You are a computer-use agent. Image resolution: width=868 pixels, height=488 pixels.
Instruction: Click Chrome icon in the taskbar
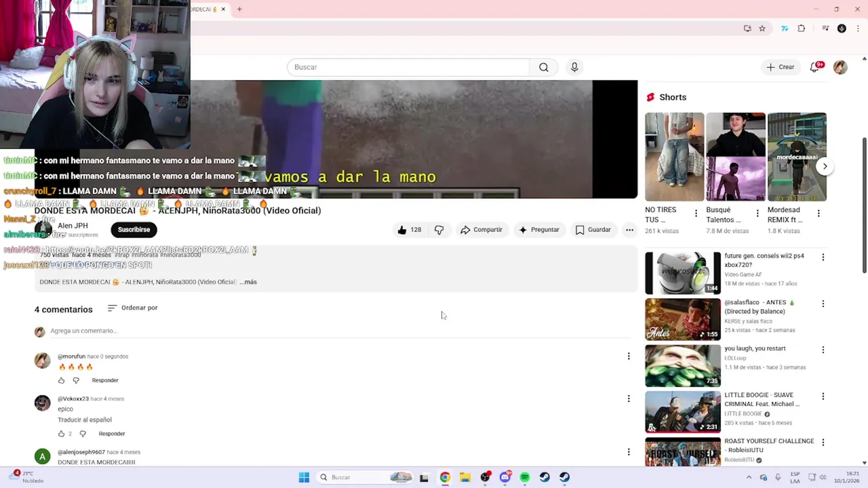445,477
